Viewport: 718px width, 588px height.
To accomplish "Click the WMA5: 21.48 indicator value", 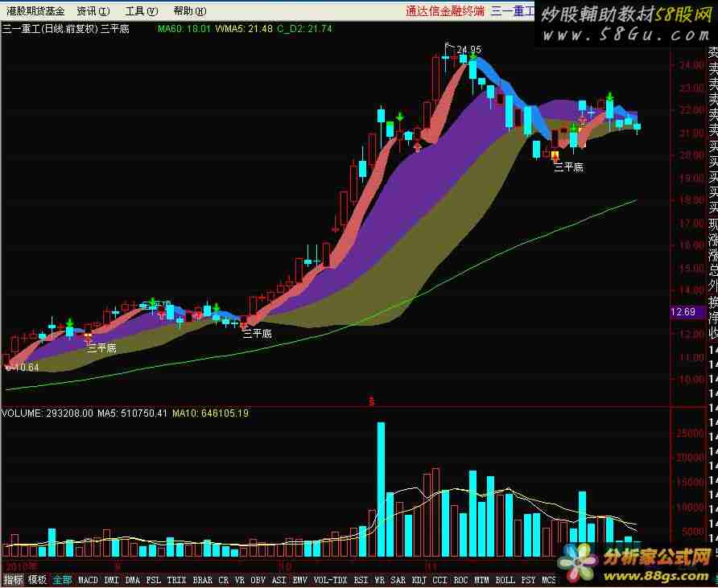I will pyautogui.click(x=244, y=29).
